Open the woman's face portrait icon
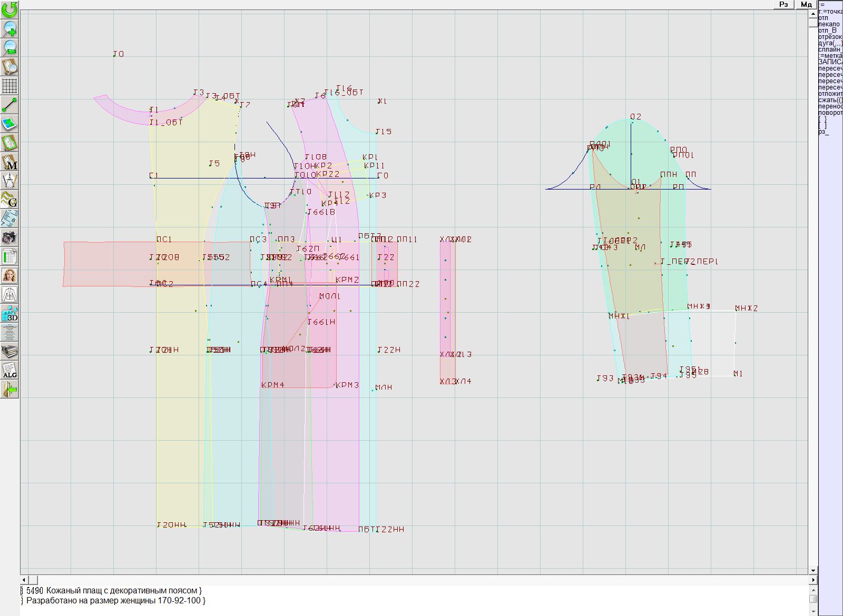 pyautogui.click(x=9, y=275)
